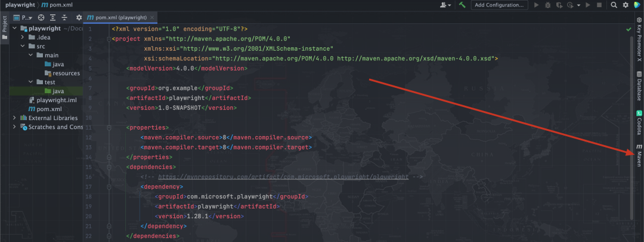The image size is (644, 242).
Task: Open Search Everywhere magnifier icon
Action: coord(614,5)
